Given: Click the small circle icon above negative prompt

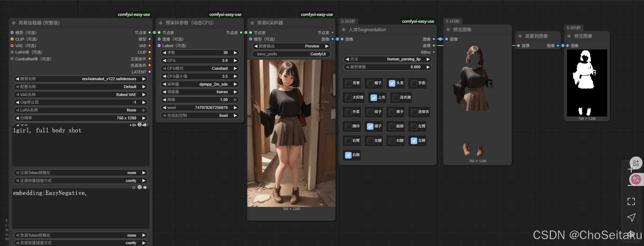Looking at the screenshot, I should coord(134,187).
